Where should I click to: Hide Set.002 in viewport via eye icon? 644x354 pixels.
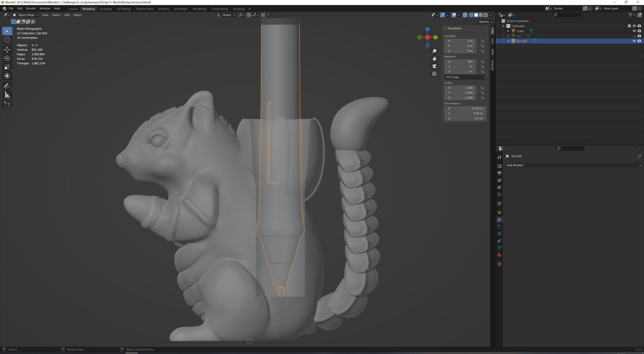point(634,41)
